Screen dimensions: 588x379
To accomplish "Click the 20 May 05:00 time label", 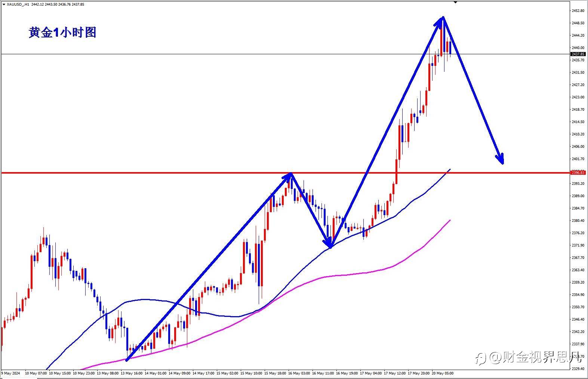I will (x=443, y=373).
